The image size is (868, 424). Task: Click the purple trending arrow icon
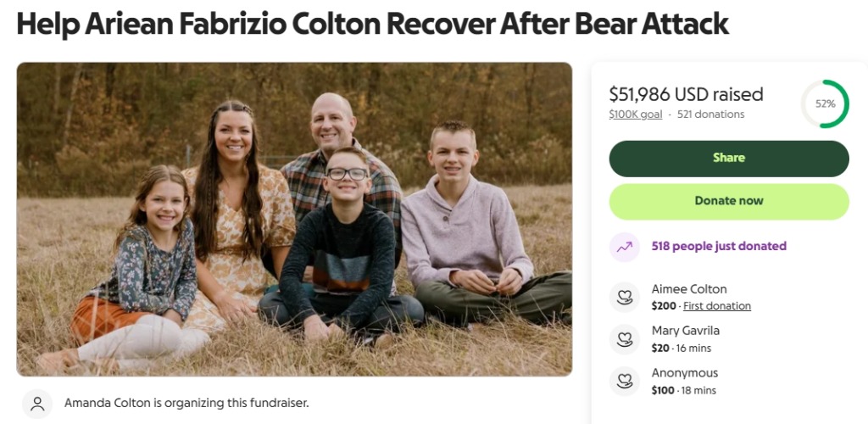point(625,247)
